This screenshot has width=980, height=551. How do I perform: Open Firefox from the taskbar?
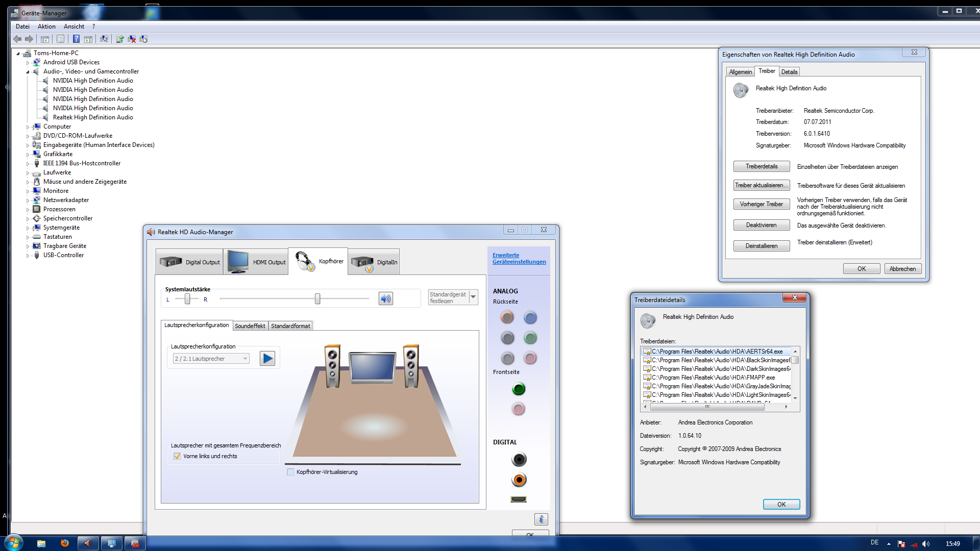[65, 543]
